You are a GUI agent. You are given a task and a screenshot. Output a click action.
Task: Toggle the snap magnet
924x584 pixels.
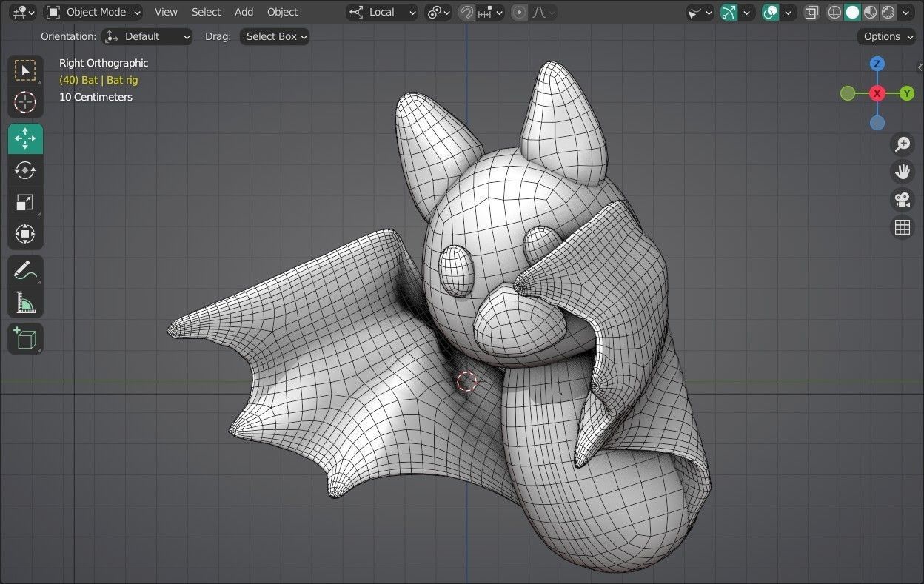pyautogui.click(x=466, y=12)
